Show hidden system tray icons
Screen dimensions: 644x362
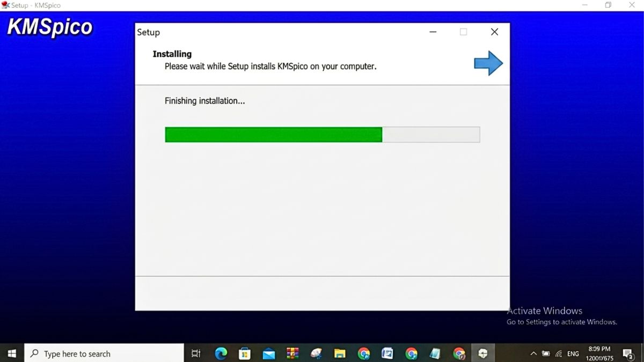pos(533,353)
